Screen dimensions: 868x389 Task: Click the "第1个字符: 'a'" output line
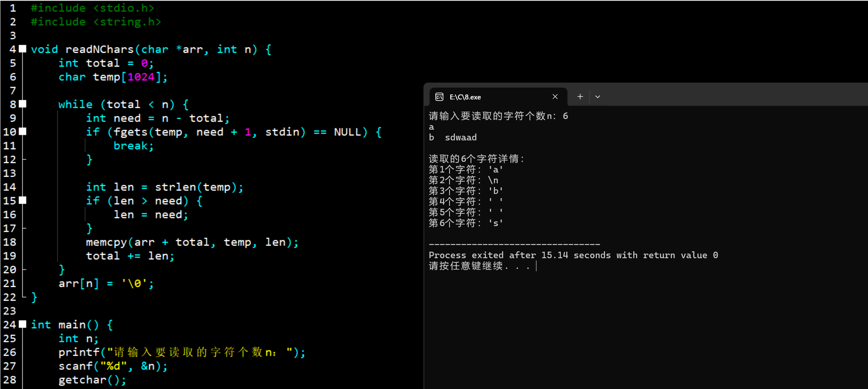coord(466,169)
